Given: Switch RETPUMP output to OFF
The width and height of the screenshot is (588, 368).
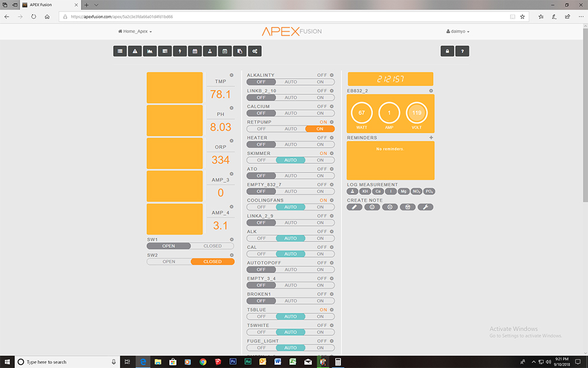Looking at the screenshot, I should coord(261,129).
